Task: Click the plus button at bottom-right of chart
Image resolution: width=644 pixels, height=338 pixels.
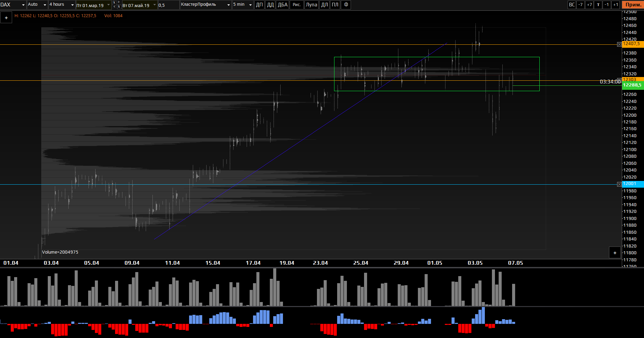Action: coord(615,253)
